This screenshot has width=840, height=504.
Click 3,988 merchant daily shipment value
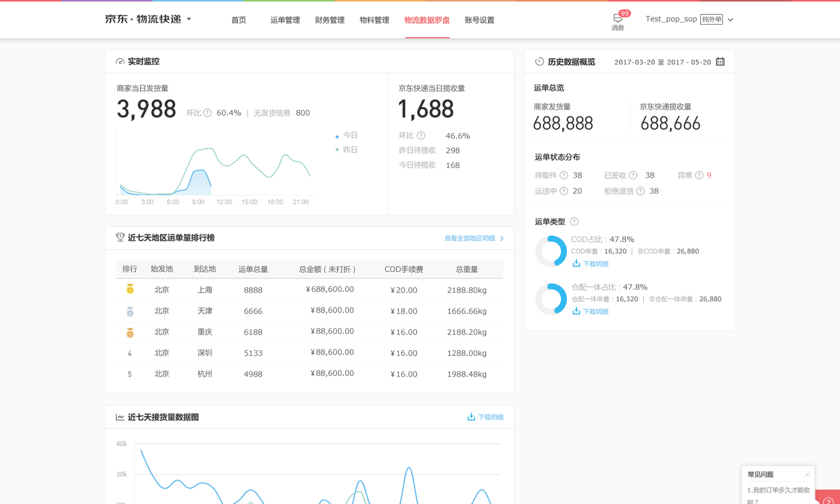(x=147, y=109)
